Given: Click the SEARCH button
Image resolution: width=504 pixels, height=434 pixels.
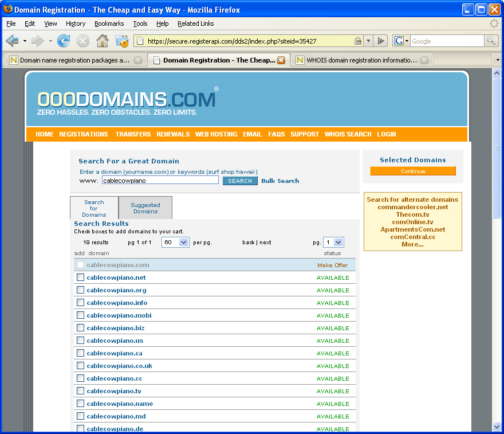Looking at the screenshot, I should point(240,181).
